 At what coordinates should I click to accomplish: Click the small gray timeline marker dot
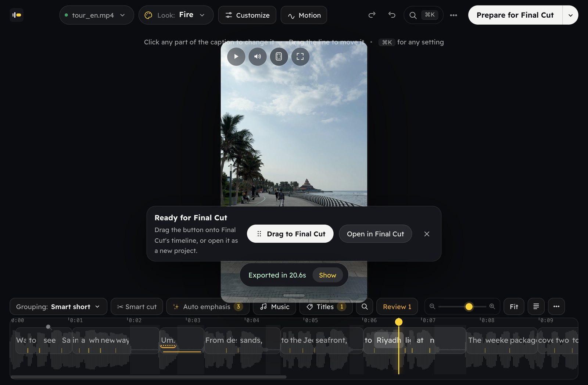coord(48,327)
